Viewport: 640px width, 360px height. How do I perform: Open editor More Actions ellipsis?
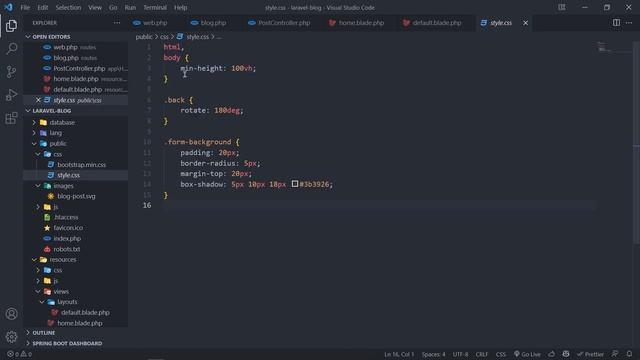629,23
